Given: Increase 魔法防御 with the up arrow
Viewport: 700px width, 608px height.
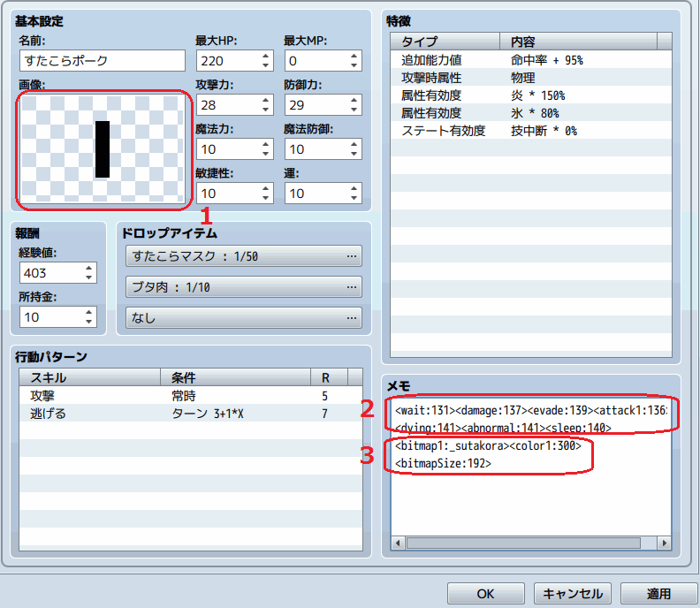Looking at the screenshot, I should (x=354, y=144).
